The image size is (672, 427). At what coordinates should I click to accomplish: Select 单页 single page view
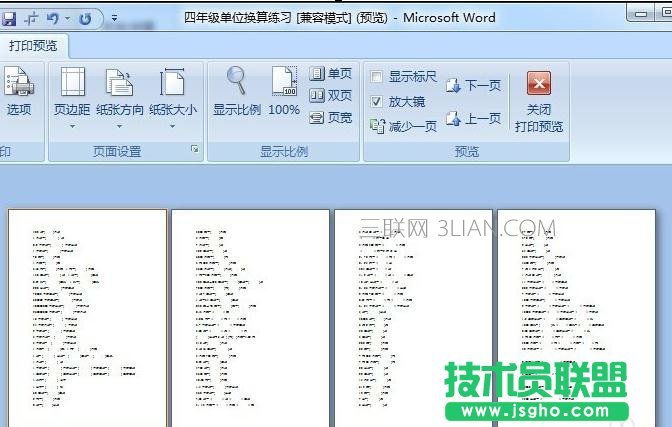[x=330, y=74]
